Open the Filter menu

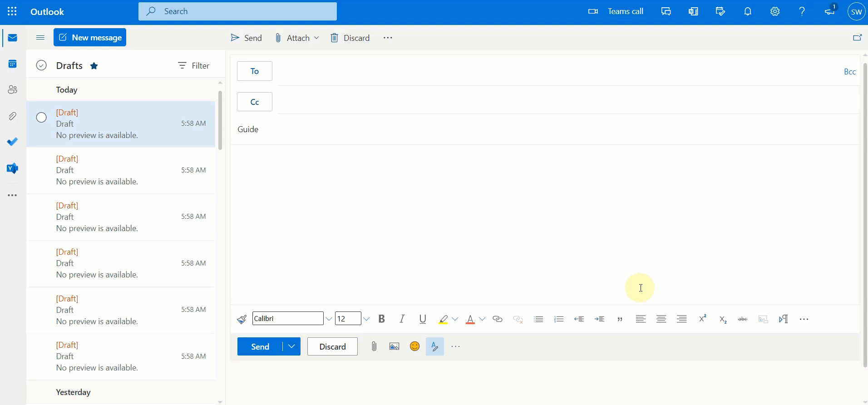click(194, 66)
